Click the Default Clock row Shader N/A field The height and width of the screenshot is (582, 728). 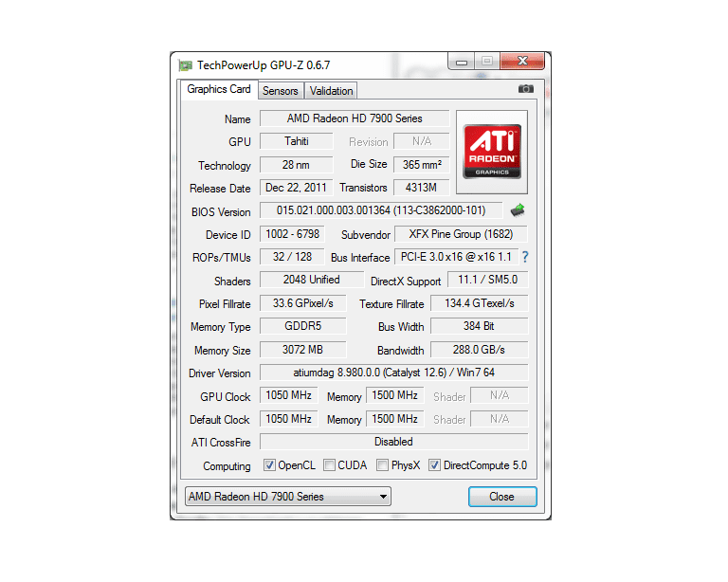pos(500,419)
